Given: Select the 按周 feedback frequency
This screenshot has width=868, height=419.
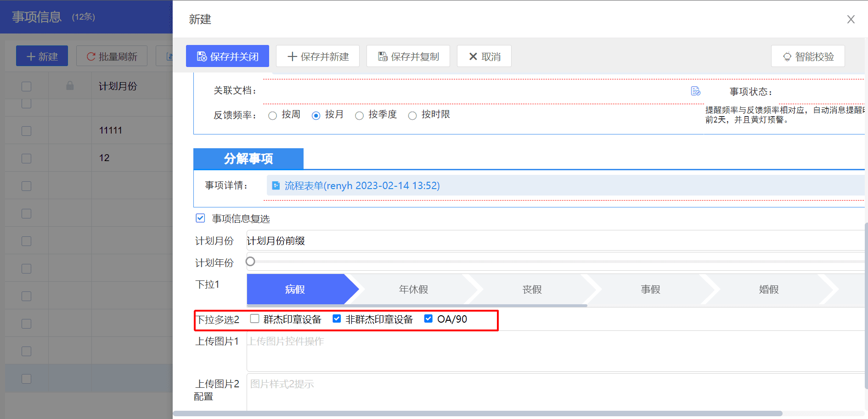Looking at the screenshot, I should coord(273,115).
